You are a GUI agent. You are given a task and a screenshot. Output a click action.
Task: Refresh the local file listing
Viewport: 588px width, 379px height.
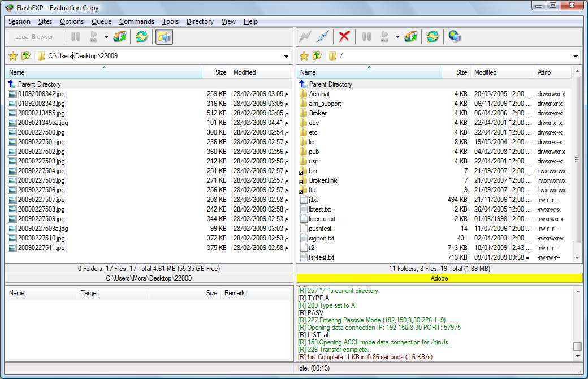pos(141,36)
